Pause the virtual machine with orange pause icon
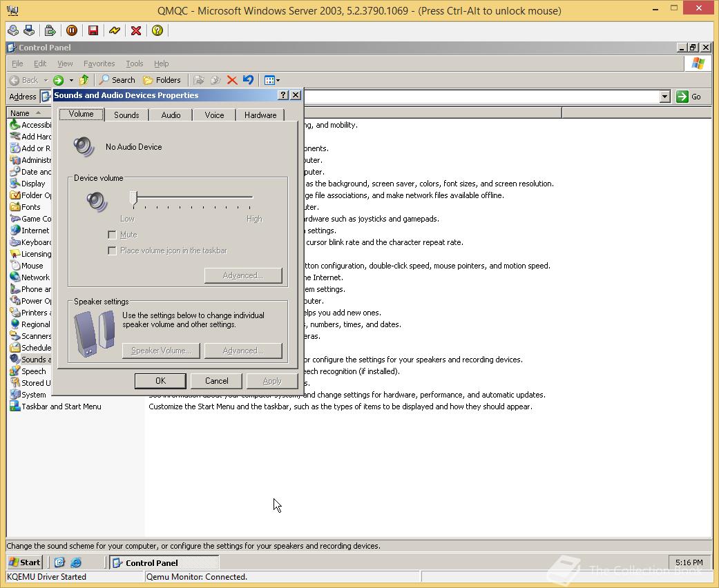Viewport: 719px width, 588px height. point(72,30)
